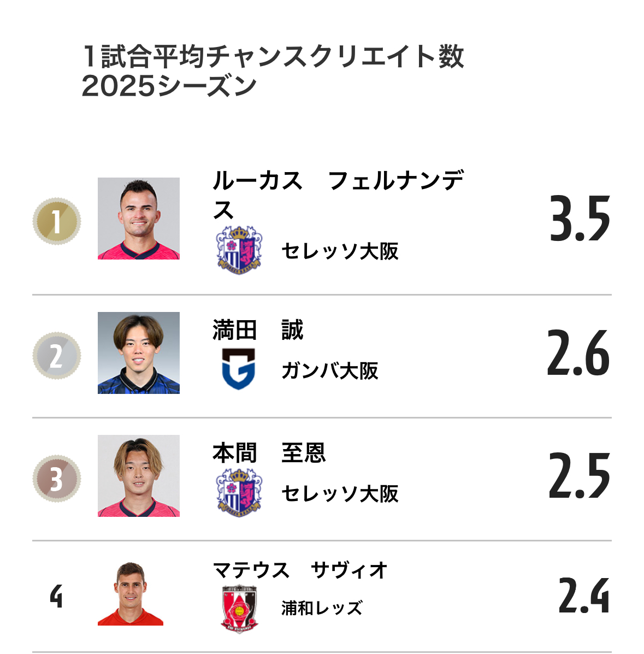Click team name ガンバ大阪
The height and width of the screenshot is (654, 644).
[x=330, y=371]
